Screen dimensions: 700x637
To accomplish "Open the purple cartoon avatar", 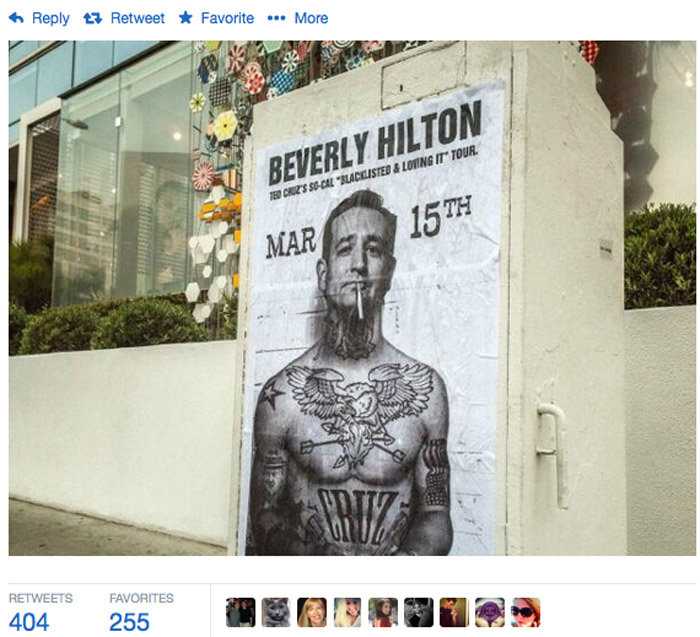I will click(x=490, y=612).
